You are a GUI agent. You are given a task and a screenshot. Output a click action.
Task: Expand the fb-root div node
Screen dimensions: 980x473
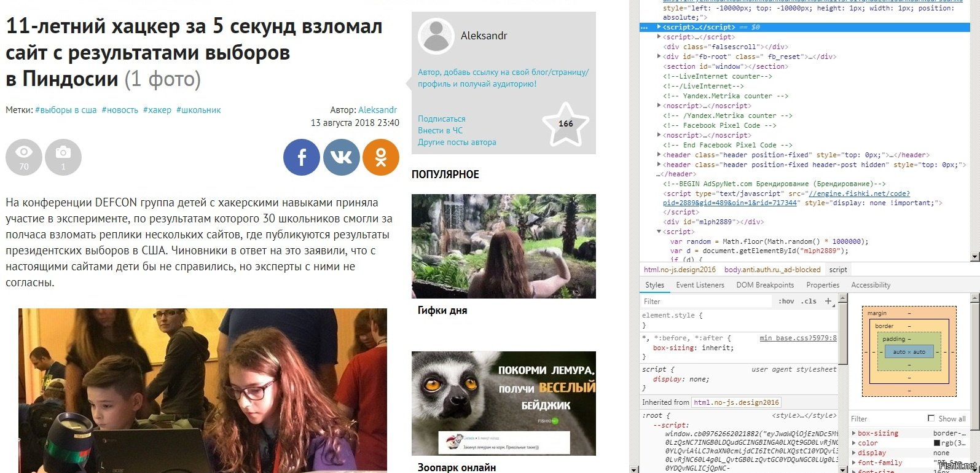pyautogui.click(x=659, y=57)
